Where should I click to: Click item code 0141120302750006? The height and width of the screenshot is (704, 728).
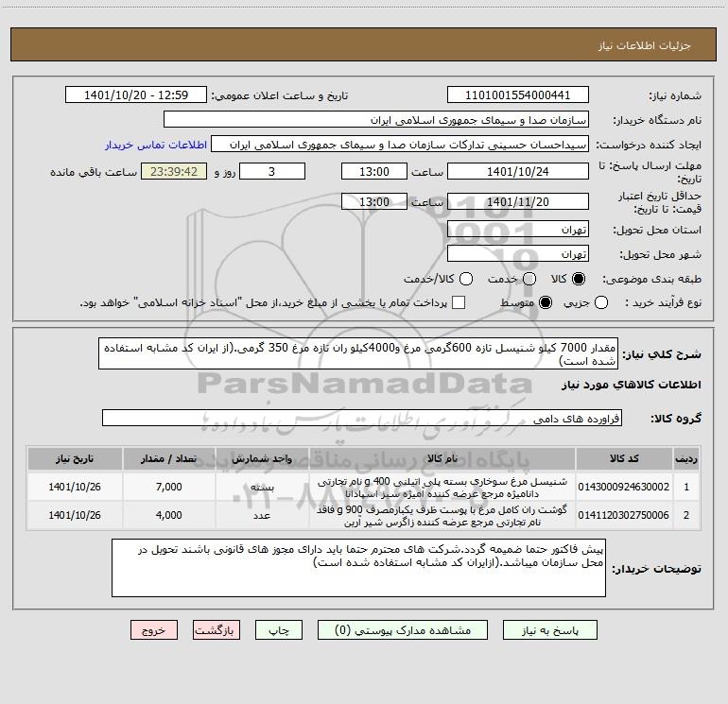tap(624, 515)
